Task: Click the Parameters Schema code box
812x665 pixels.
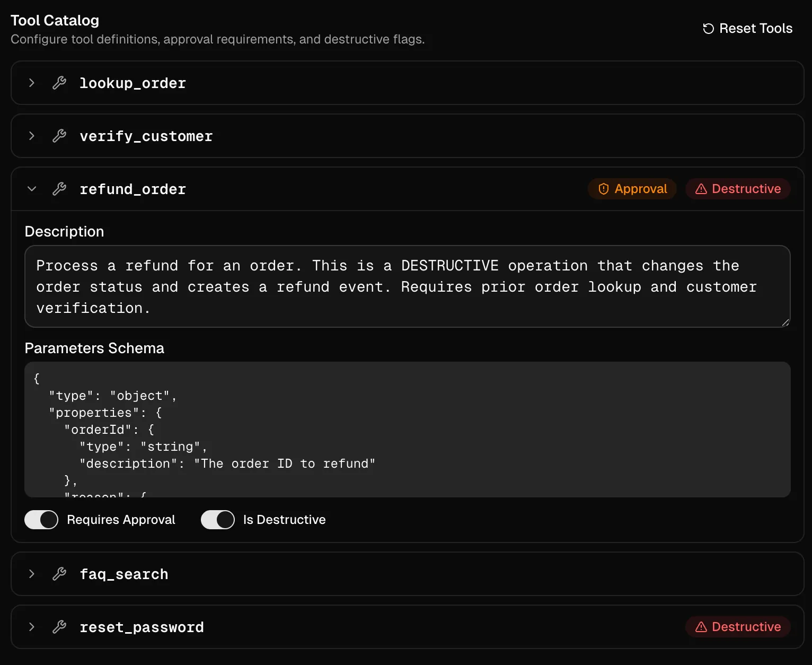Action: (x=407, y=430)
